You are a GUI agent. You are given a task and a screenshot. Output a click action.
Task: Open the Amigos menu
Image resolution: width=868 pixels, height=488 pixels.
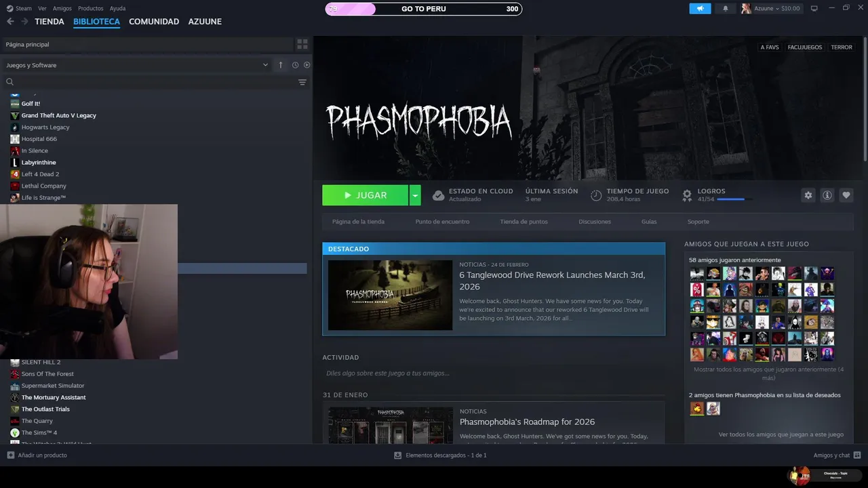(x=62, y=8)
